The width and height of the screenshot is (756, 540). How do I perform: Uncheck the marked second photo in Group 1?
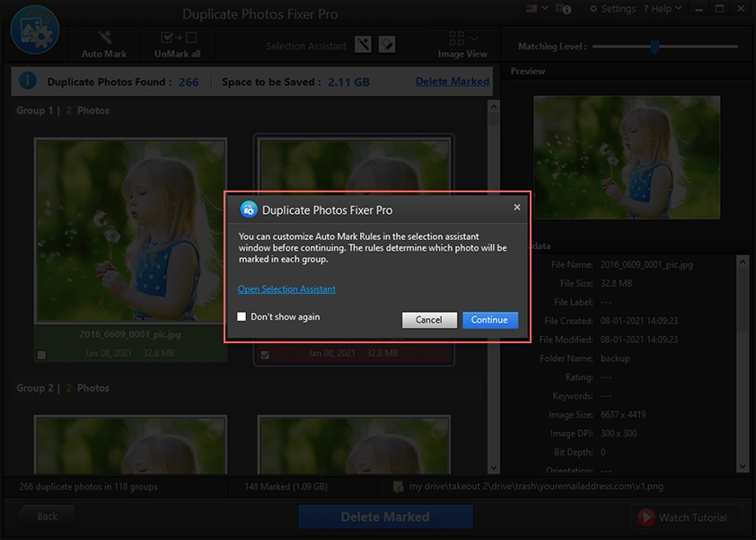[265, 355]
